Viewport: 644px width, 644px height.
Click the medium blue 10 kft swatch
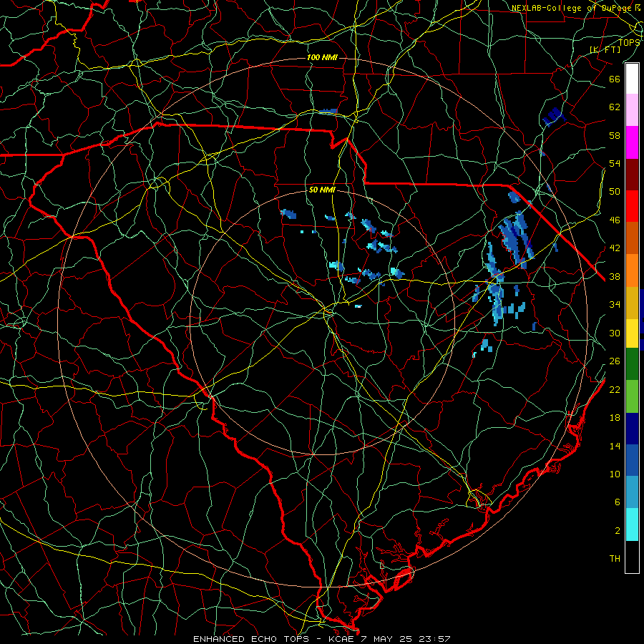[x=632, y=460]
